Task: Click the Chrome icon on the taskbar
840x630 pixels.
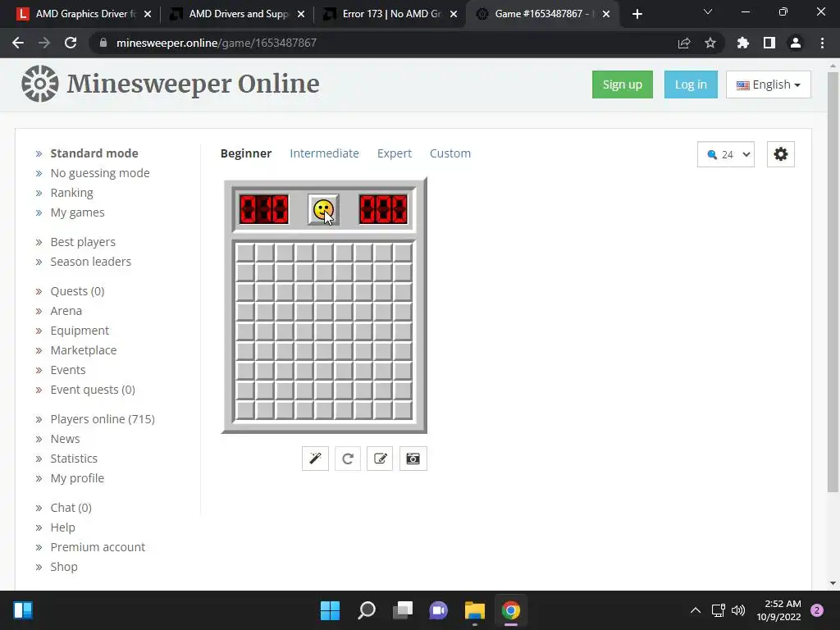Action: [510, 610]
